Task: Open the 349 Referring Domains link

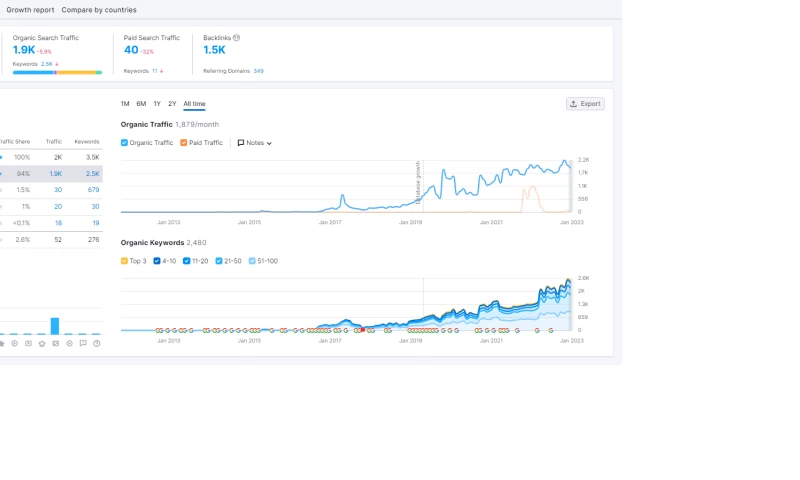Action: click(259, 71)
